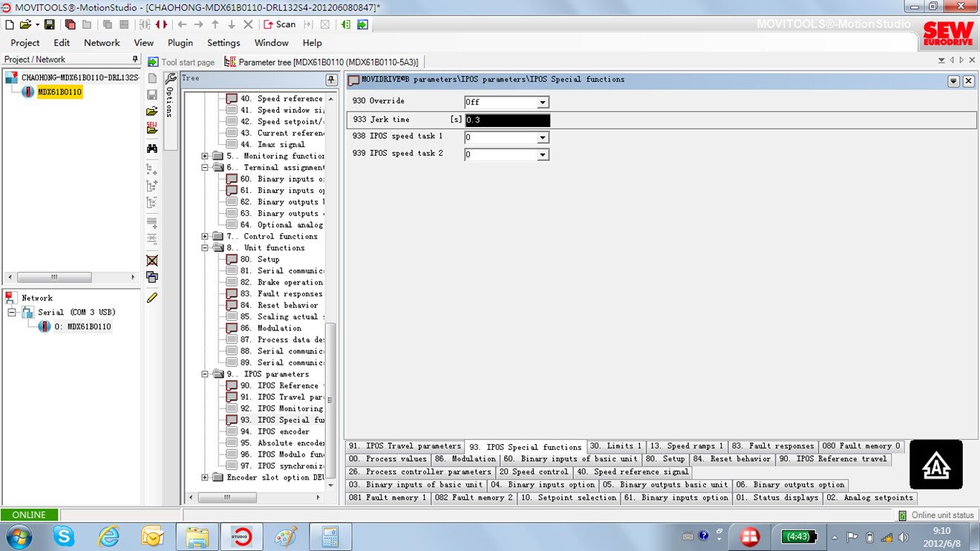Click the Scan button in the toolbar
The image size is (980, 551).
(x=280, y=25)
